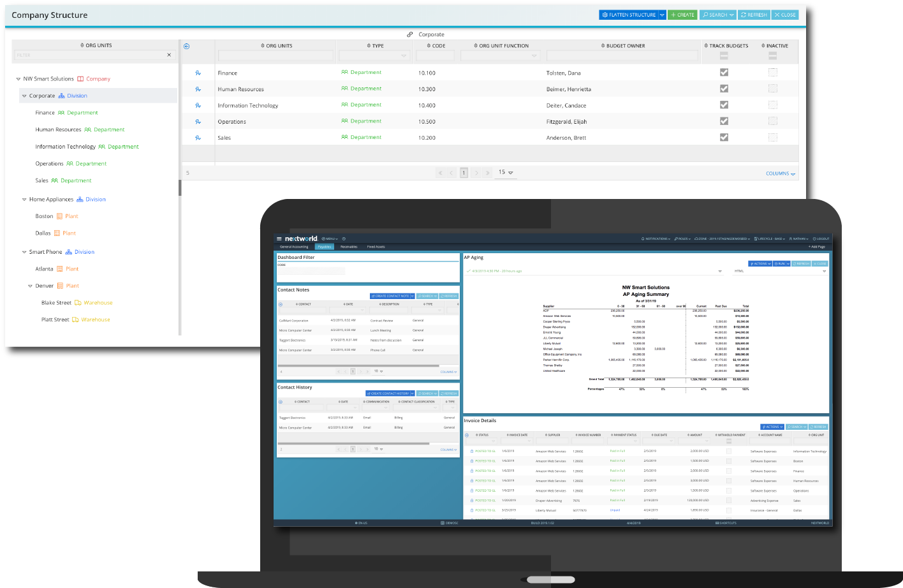The image size is (903, 588).
Task: Check Inactive box for Human Resources row
Action: tap(773, 89)
